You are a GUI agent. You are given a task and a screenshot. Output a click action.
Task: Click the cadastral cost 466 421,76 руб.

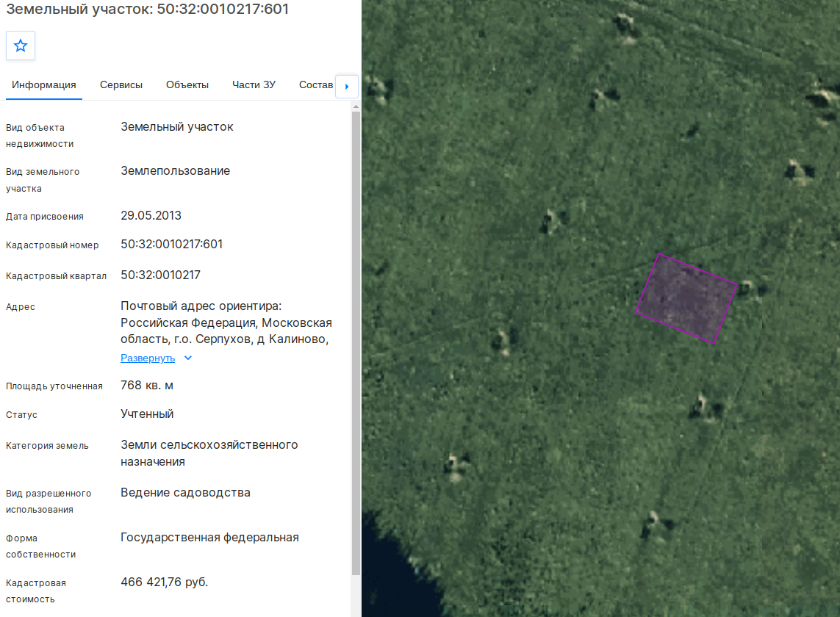coord(165,582)
